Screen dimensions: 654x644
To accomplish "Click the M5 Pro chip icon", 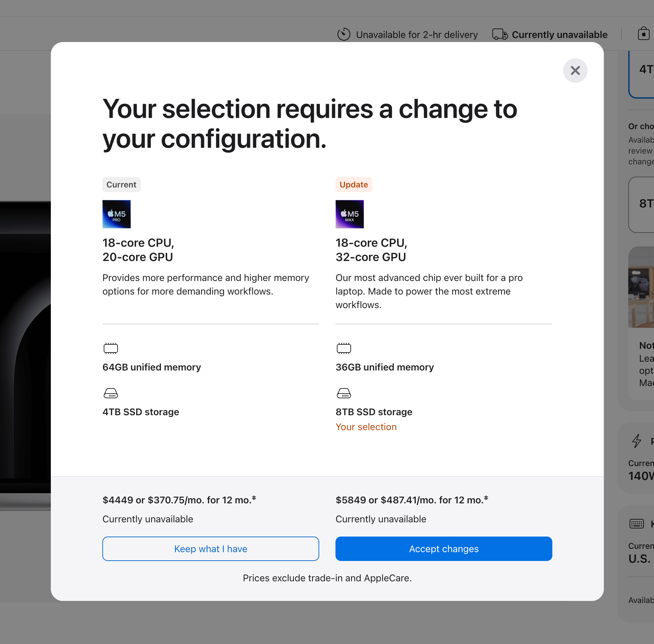I will (x=117, y=214).
